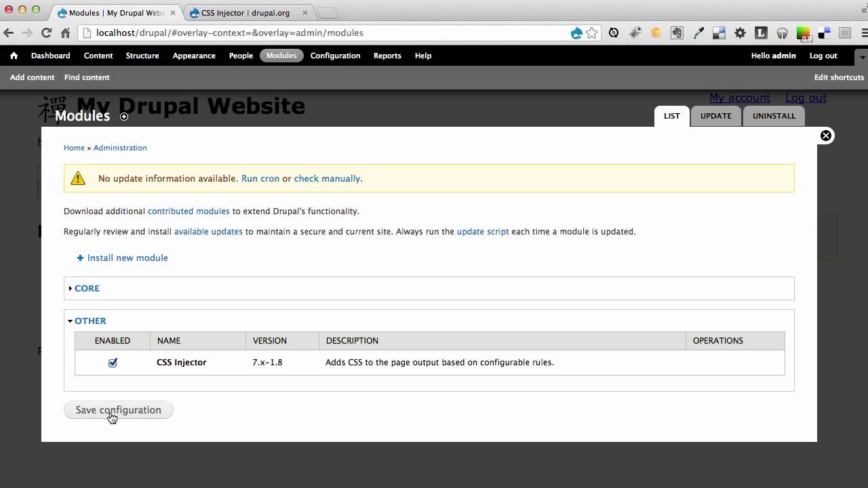Click Add content shortcut
Screen dimensions: 868x488
(32, 77)
